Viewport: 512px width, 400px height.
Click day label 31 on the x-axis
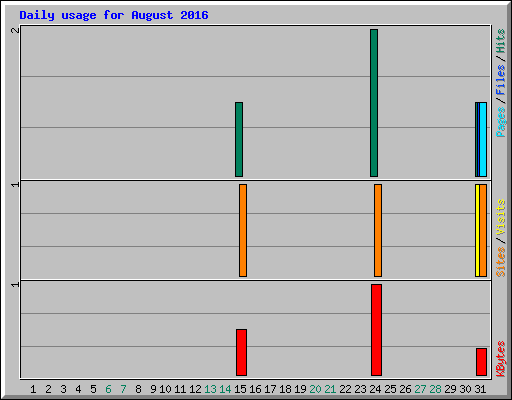(x=480, y=389)
